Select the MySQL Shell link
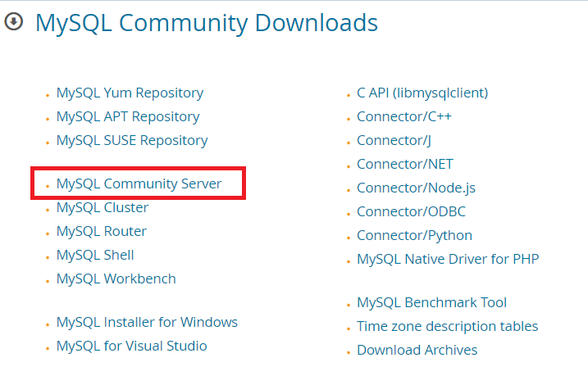588x376 pixels. 95,255
